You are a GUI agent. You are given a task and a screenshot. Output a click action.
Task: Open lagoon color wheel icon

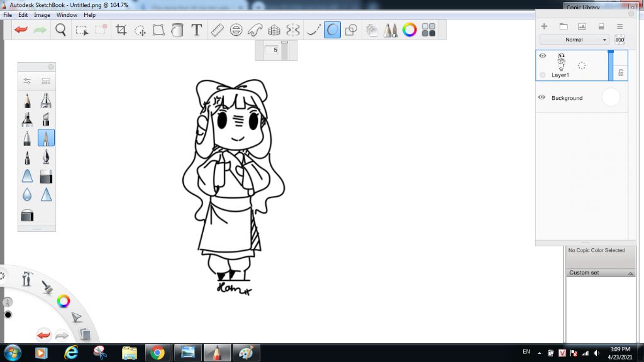pyautogui.click(x=64, y=301)
